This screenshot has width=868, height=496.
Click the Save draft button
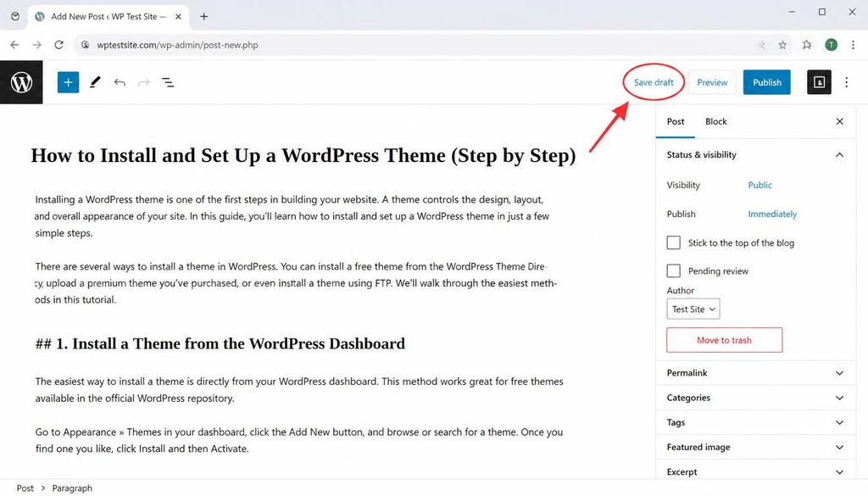click(x=654, y=82)
